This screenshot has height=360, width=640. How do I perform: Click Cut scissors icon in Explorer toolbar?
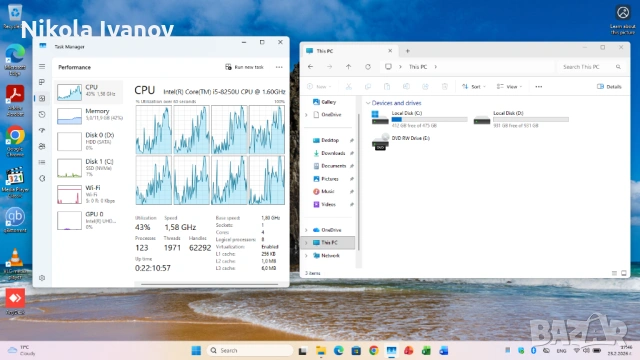(x=349, y=87)
